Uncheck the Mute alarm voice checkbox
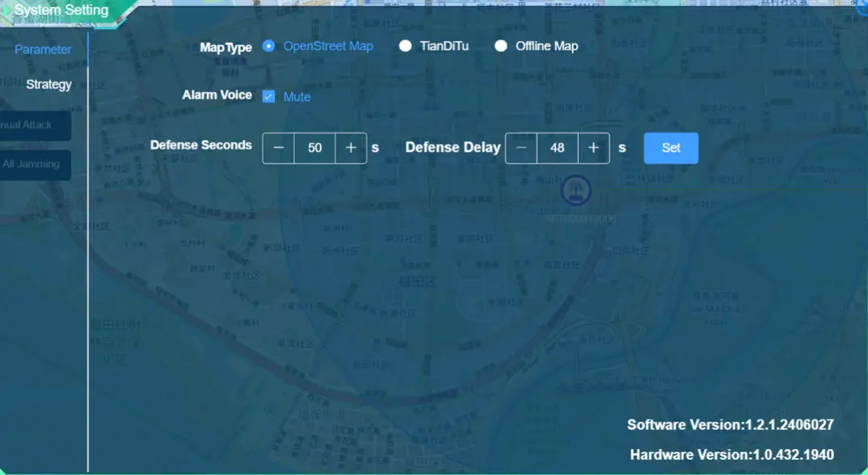The width and height of the screenshot is (868, 475). tap(269, 97)
